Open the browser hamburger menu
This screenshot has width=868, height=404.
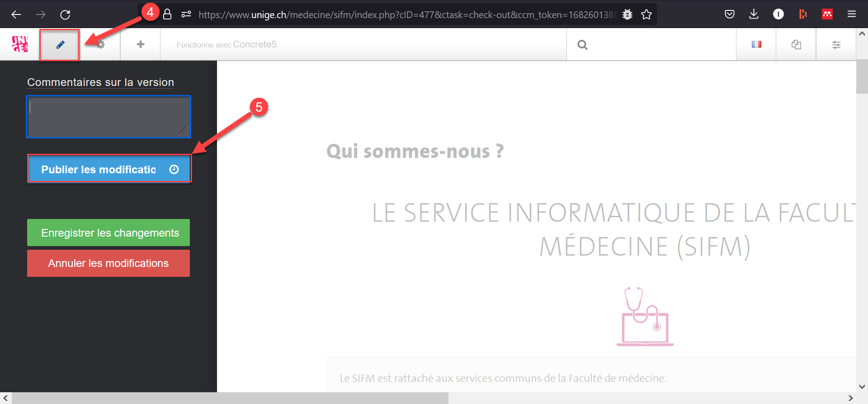pos(852,14)
